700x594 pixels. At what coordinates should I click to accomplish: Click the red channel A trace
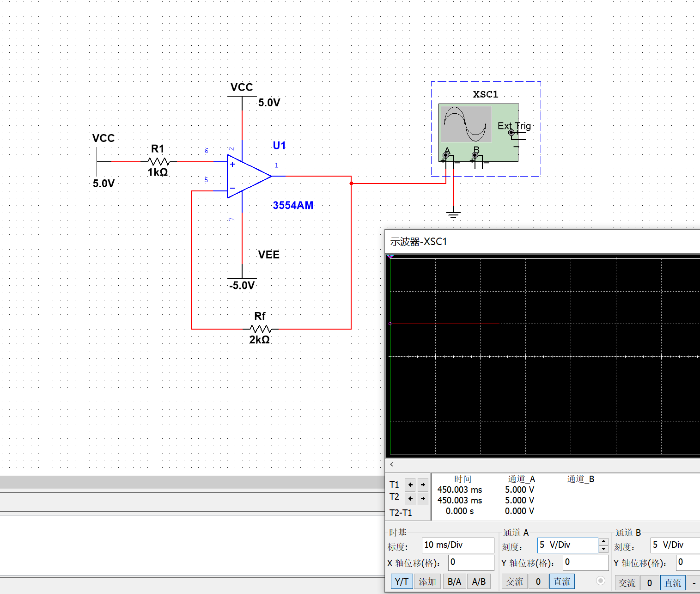tap(444, 324)
